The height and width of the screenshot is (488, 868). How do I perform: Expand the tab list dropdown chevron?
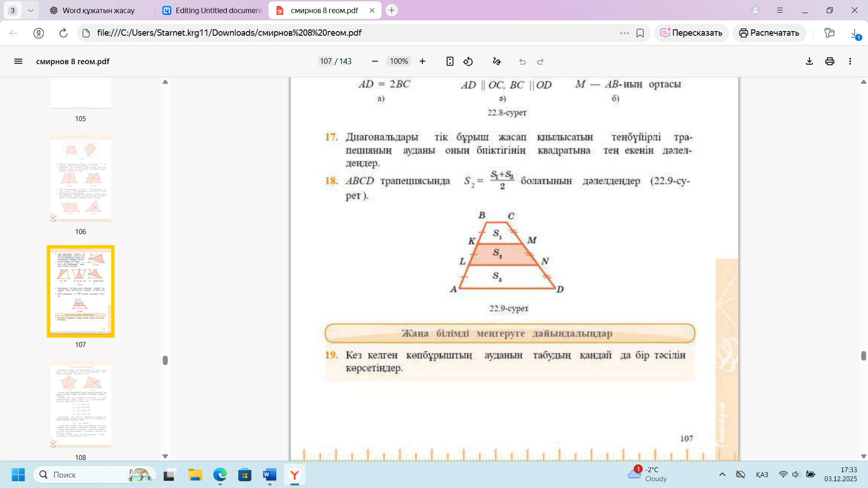tap(30, 10)
